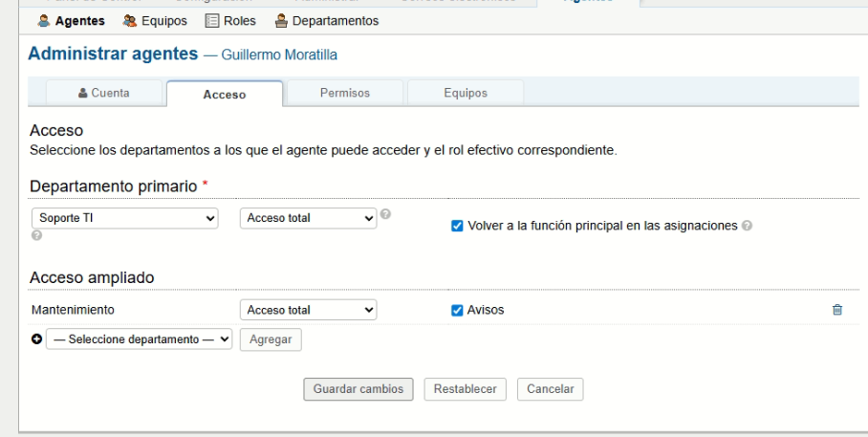Open the Soporte TI primary department dropdown
This screenshot has width=868, height=437.
click(125, 218)
